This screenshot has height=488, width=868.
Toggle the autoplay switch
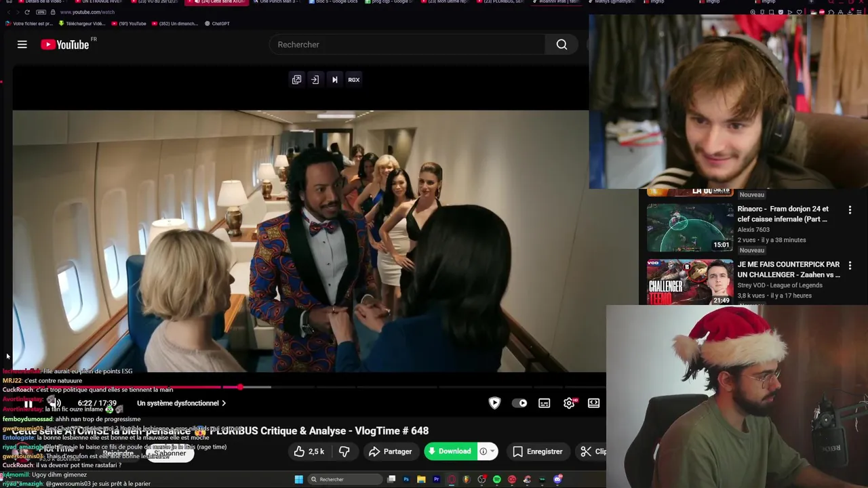(x=520, y=403)
